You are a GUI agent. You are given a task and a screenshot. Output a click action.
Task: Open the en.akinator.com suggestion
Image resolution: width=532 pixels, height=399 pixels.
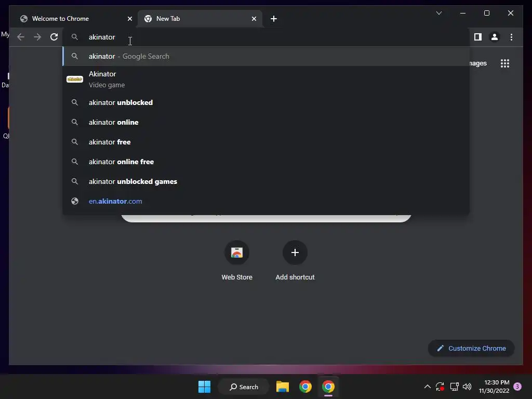[266, 201]
